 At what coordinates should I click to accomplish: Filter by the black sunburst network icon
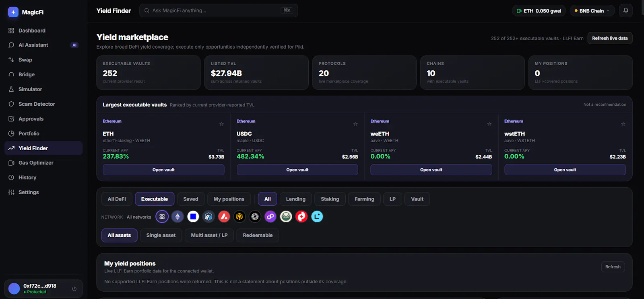point(255,217)
